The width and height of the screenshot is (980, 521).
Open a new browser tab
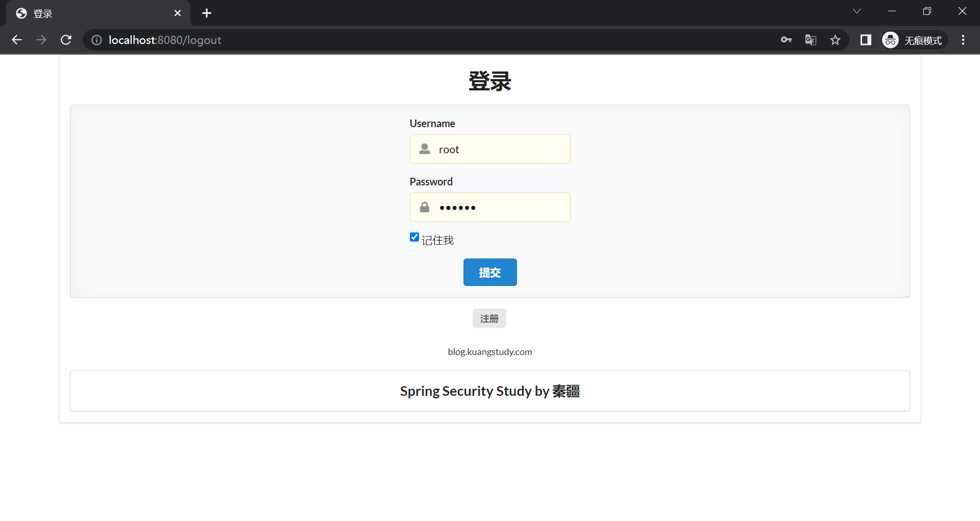coord(207,13)
